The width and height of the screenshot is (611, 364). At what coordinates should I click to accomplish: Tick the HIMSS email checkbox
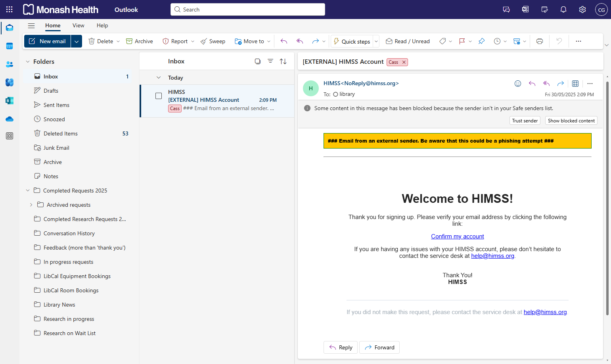point(159,96)
